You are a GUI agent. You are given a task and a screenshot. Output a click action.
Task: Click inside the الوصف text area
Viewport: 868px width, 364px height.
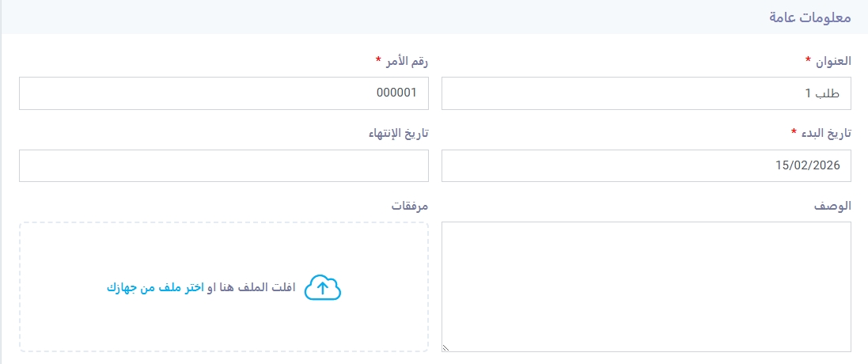[x=646, y=286]
